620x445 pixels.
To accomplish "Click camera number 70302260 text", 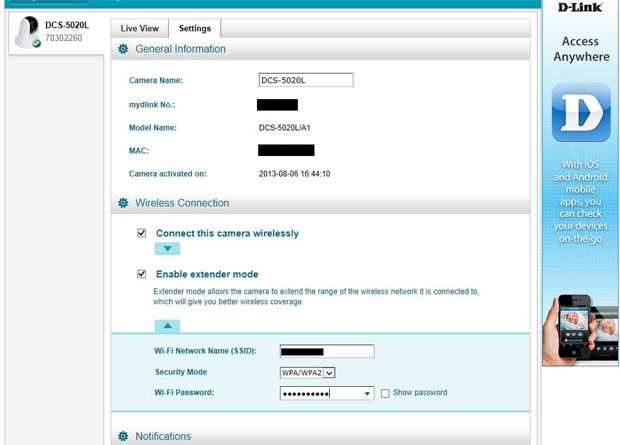I will [x=64, y=38].
